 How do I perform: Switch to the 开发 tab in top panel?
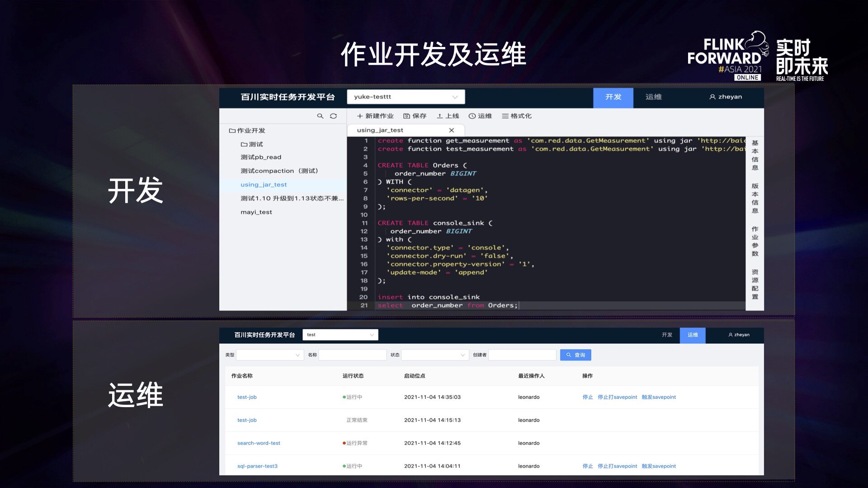(613, 97)
